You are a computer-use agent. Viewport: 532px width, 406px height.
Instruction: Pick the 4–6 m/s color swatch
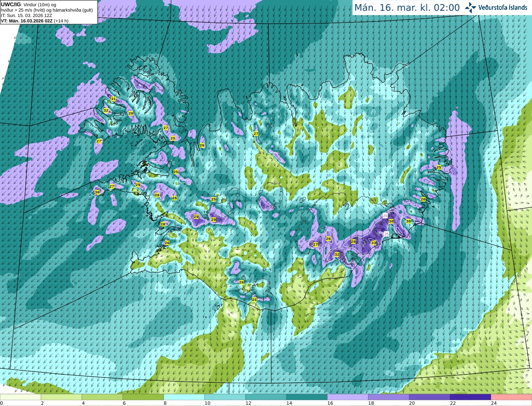[102, 397]
